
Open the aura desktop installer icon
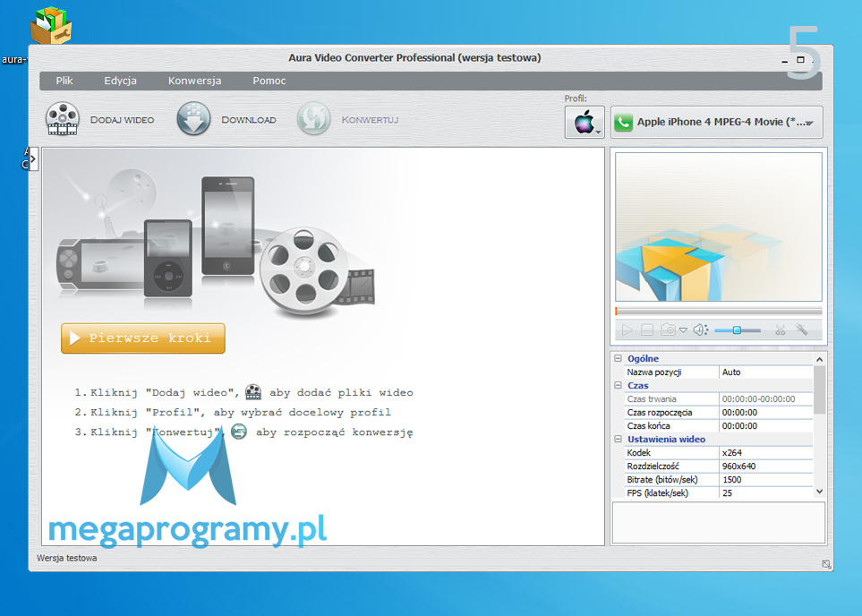click(51, 25)
